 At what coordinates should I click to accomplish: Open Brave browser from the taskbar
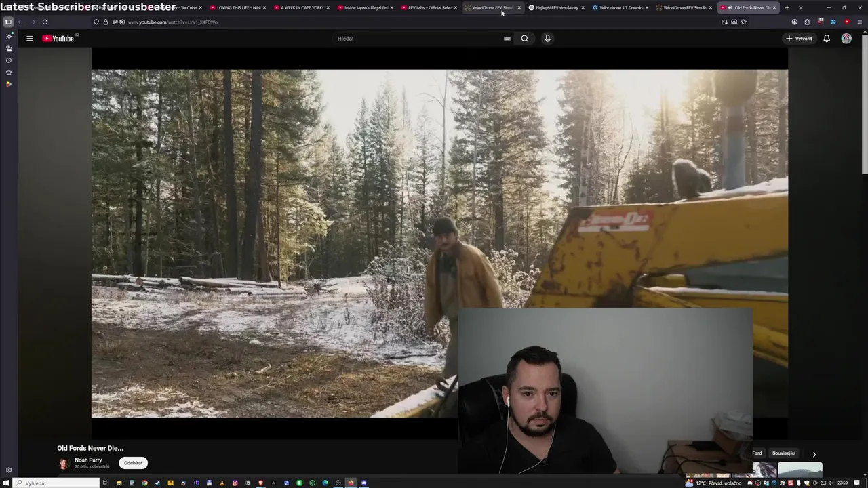(x=260, y=483)
